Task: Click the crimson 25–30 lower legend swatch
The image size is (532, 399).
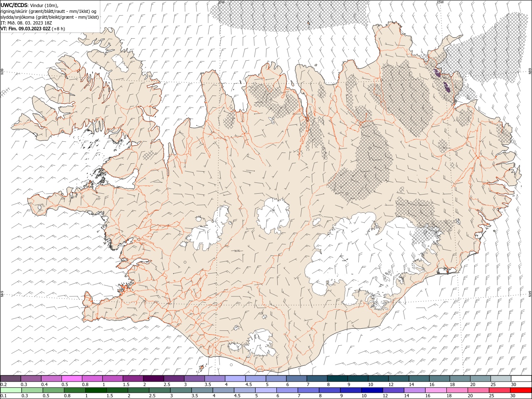Action: 499,390
